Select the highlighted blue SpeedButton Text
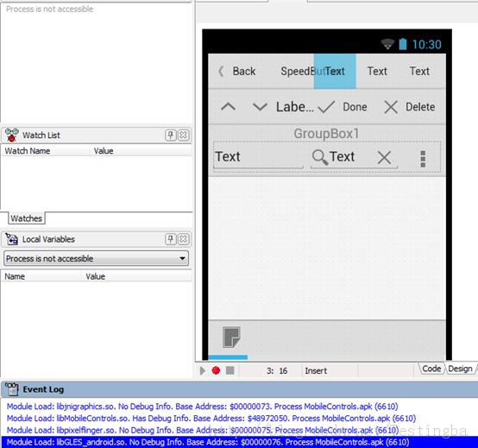This screenshot has width=478, height=448. pyautogui.click(x=335, y=71)
